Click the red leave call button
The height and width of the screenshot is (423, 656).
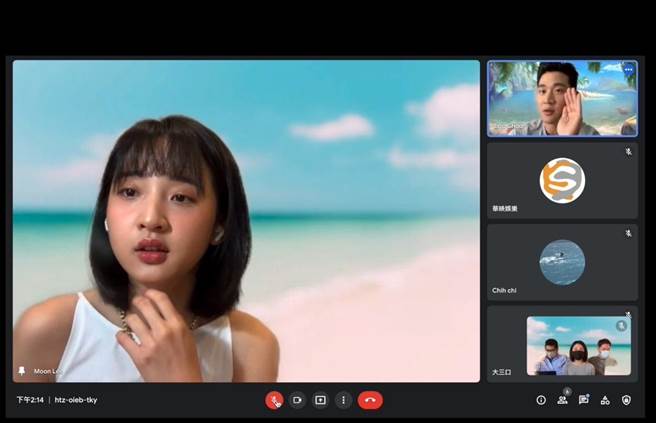(x=370, y=400)
